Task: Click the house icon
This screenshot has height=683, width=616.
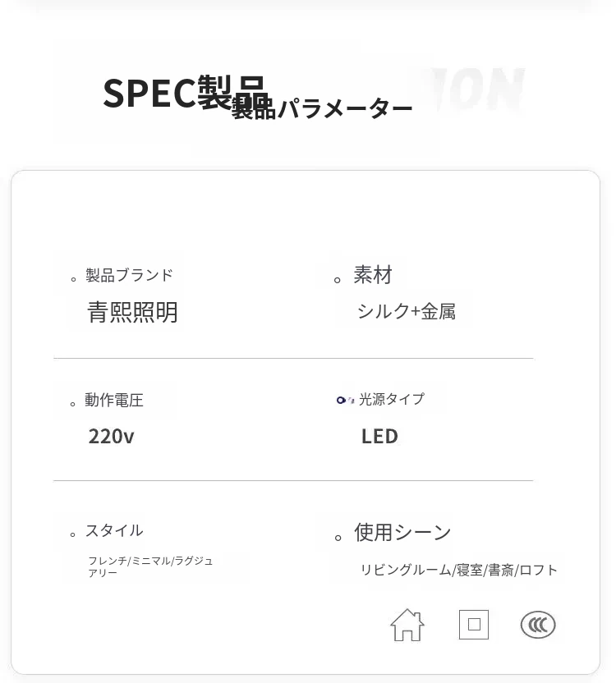Action: (407, 625)
